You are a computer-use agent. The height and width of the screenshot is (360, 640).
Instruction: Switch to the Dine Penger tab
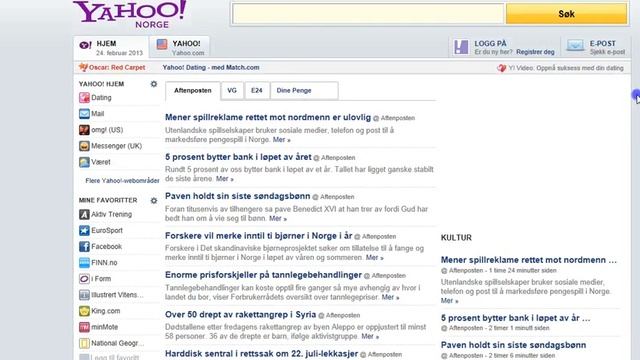tap(304, 91)
